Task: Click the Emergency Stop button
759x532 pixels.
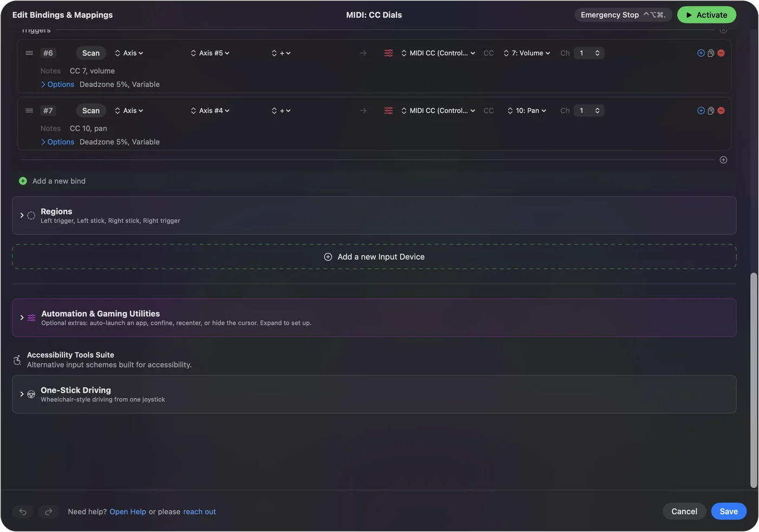Action: coord(623,15)
